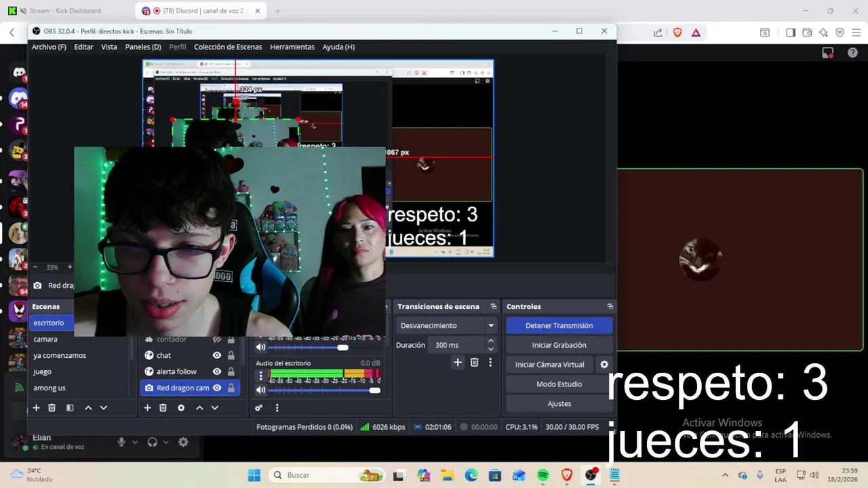Screen dimensions: 868x488
Task: Toggle visibility of contador source
Action: pos(217,339)
